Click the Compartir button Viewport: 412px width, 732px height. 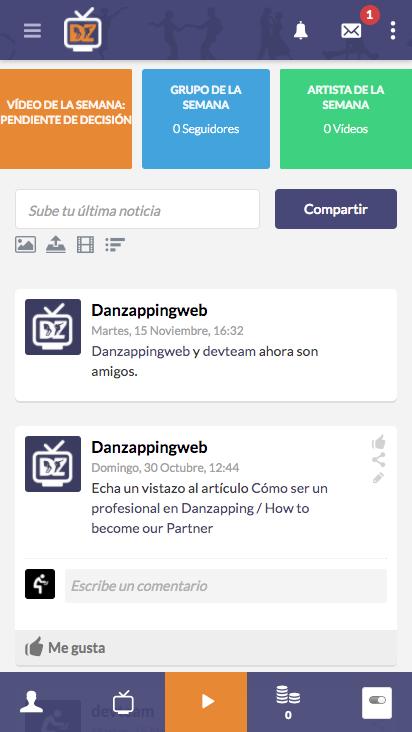[336, 209]
